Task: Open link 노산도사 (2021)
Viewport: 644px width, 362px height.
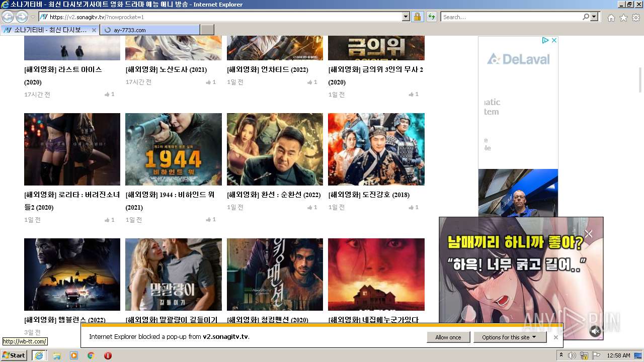Action: [166, 69]
